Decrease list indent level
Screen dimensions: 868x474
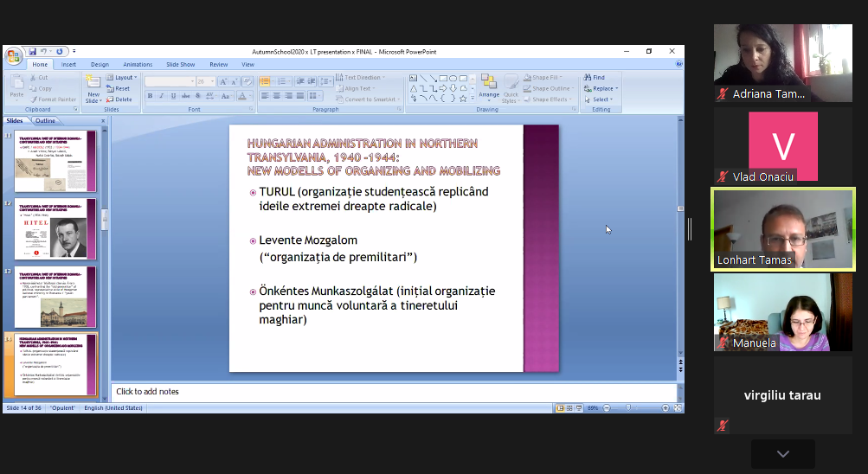click(300, 81)
